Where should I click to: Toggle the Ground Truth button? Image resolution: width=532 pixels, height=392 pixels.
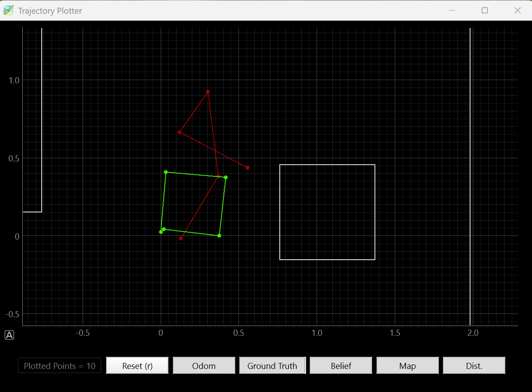click(x=272, y=366)
